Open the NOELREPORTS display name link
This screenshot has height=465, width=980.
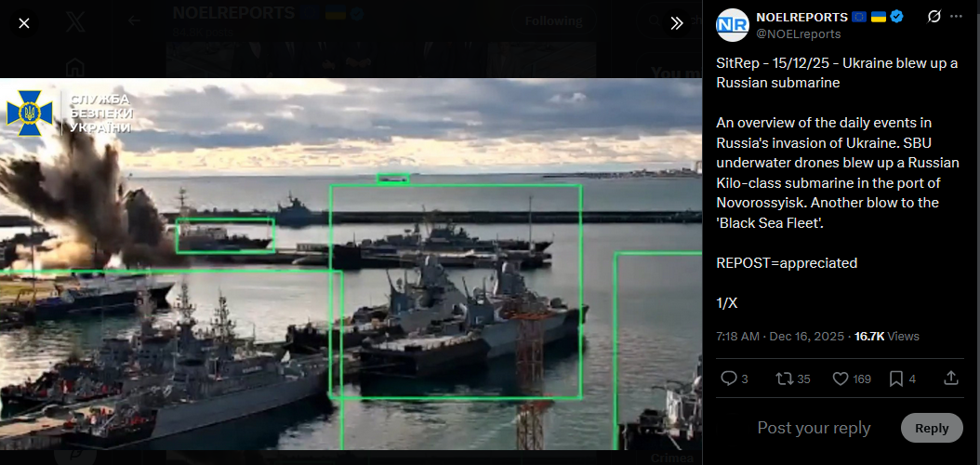click(x=801, y=17)
